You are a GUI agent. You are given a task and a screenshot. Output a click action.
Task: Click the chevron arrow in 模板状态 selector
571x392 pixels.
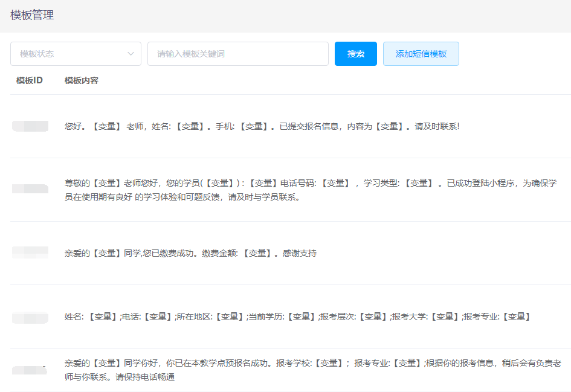click(131, 54)
